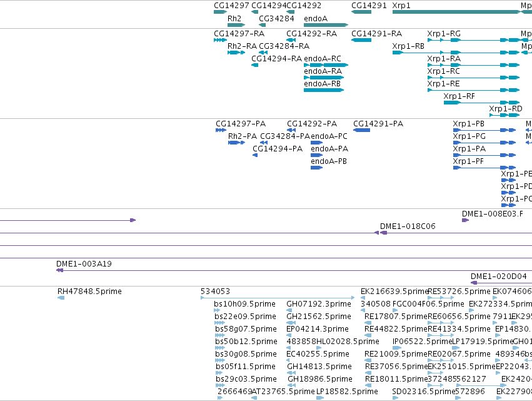Screen dimensions: 532x401
Task: Select protein CG14294-PA
Action: tap(255, 156)
